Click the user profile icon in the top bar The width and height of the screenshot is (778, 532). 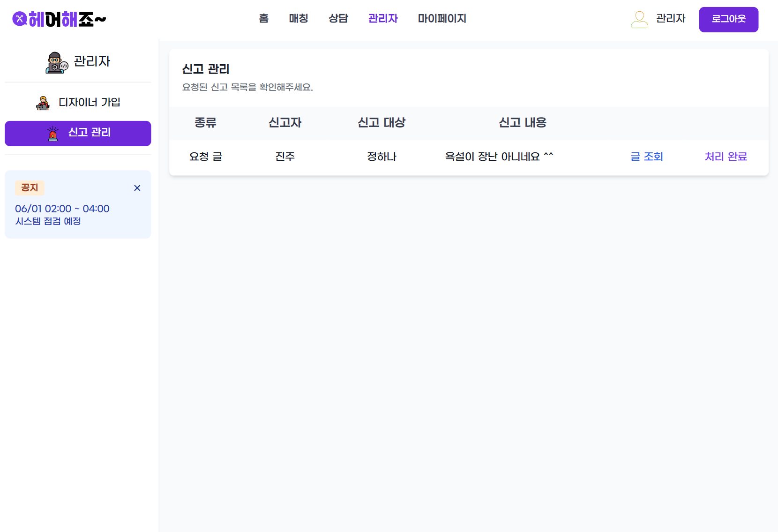pos(639,19)
